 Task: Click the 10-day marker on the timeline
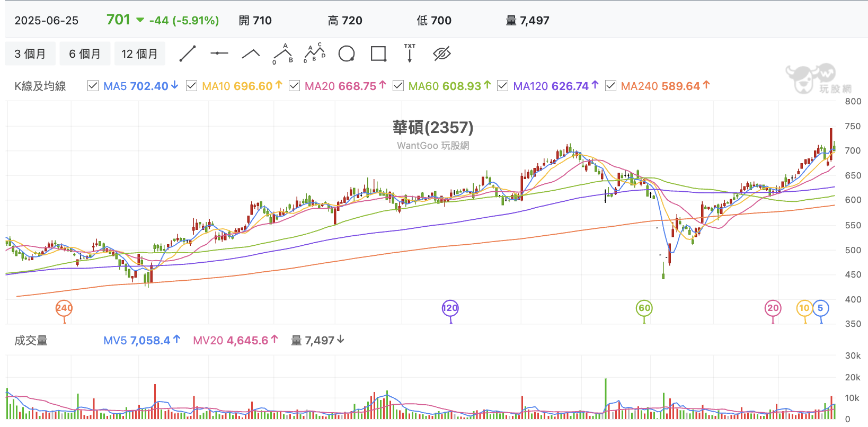[x=804, y=308]
